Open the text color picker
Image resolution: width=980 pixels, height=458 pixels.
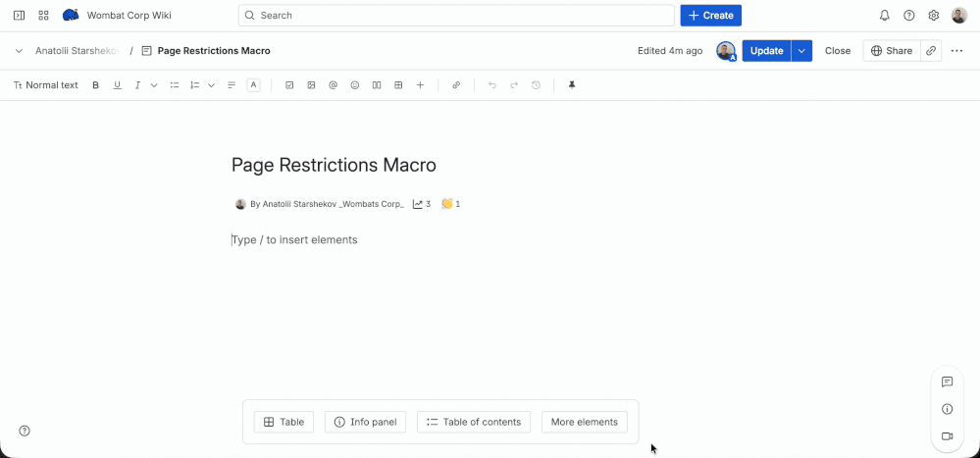(x=253, y=85)
